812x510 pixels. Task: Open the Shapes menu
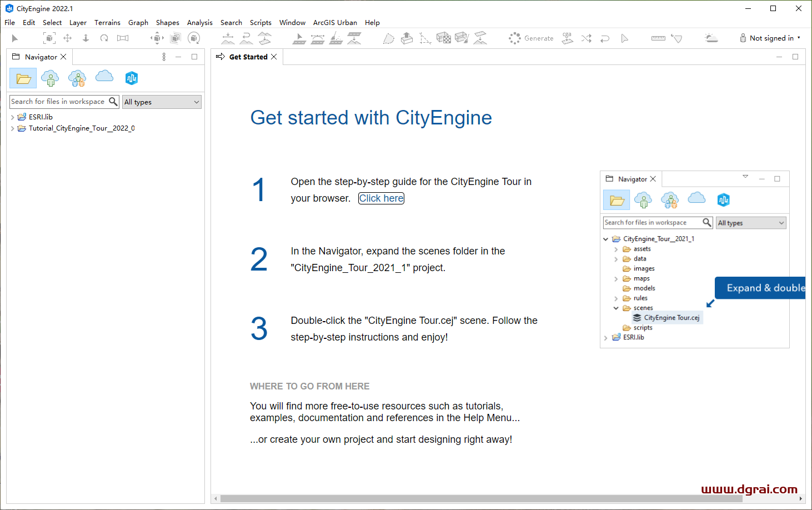pyautogui.click(x=168, y=22)
